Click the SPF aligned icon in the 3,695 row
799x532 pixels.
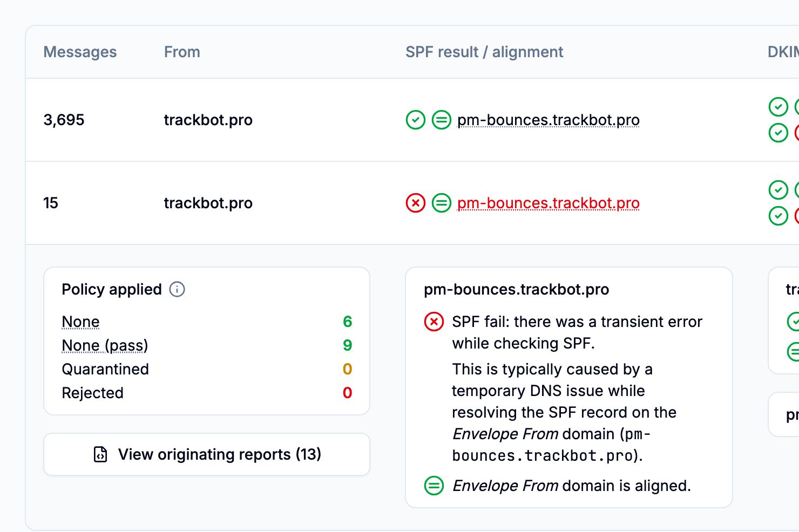[442, 120]
